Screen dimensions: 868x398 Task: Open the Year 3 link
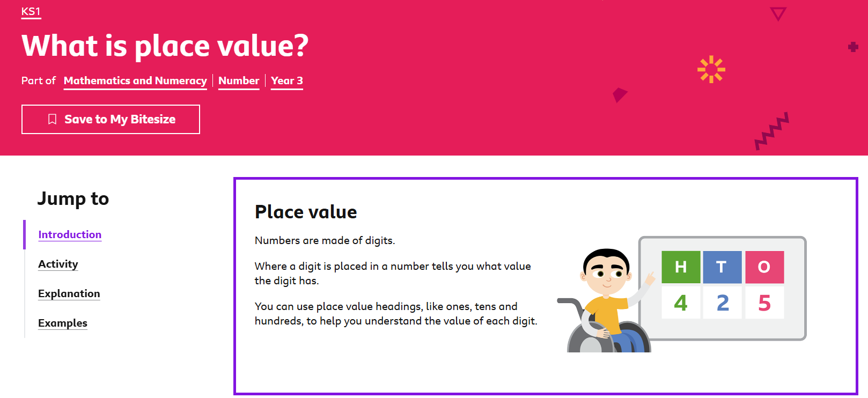[287, 80]
